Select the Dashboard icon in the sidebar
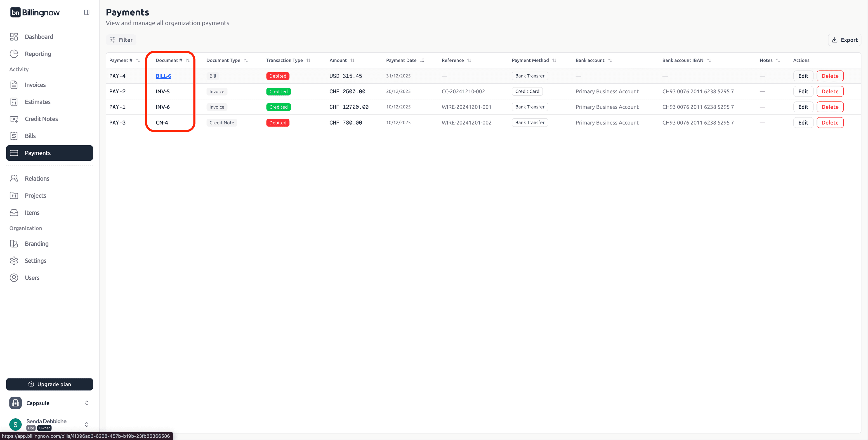 [x=14, y=36]
